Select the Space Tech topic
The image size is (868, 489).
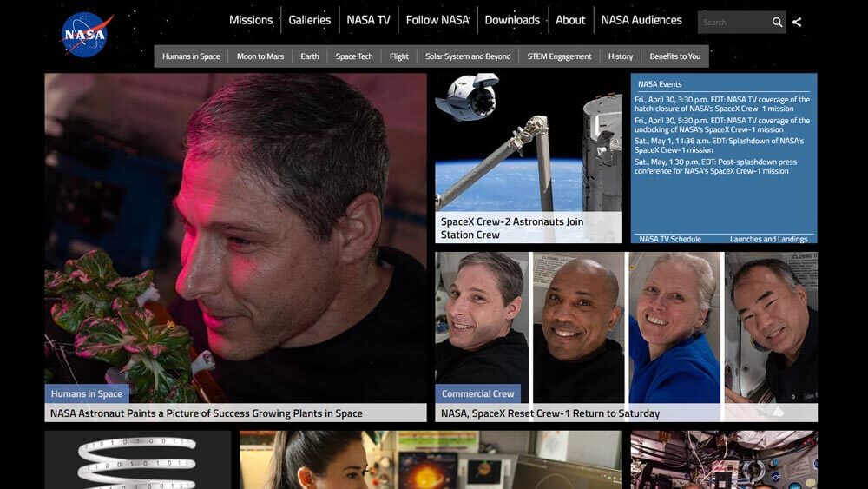[354, 56]
